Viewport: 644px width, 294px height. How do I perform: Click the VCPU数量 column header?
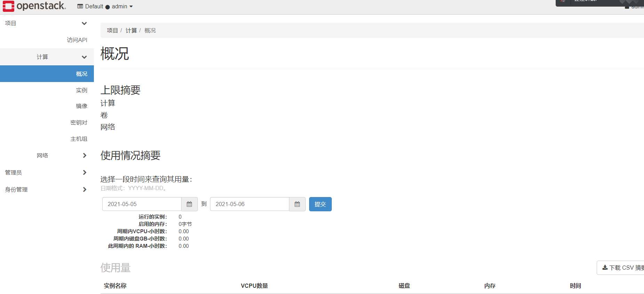[x=254, y=286]
